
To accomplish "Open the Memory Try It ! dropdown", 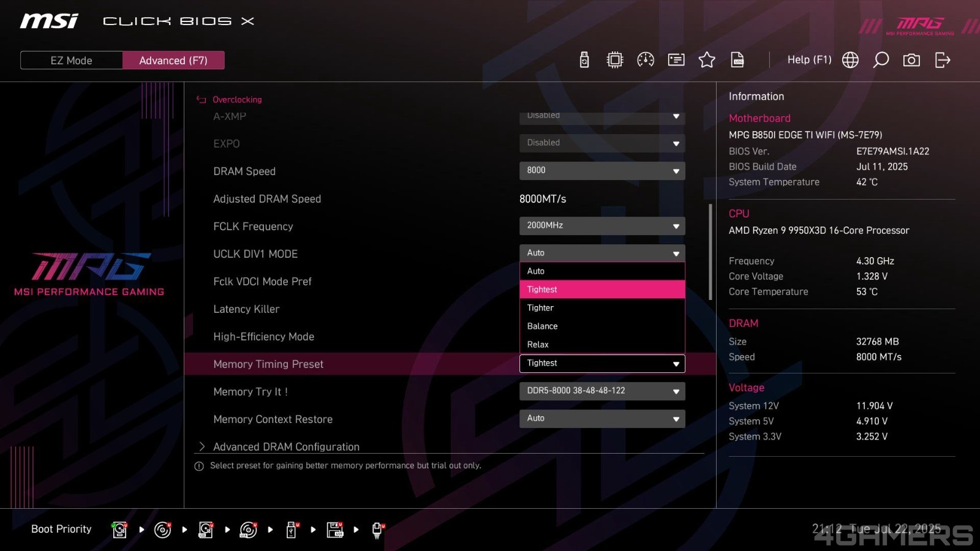I will pyautogui.click(x=602, y=391).
